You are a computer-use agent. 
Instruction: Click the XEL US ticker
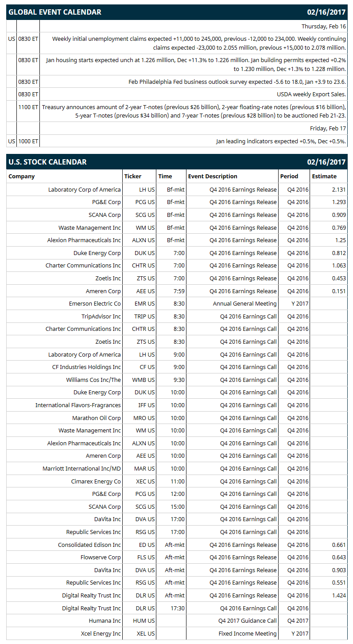point(146,633)
